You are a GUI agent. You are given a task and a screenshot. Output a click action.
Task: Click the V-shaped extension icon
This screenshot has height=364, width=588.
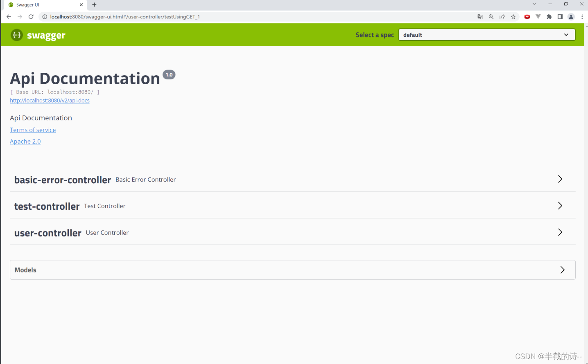[538, 17]
